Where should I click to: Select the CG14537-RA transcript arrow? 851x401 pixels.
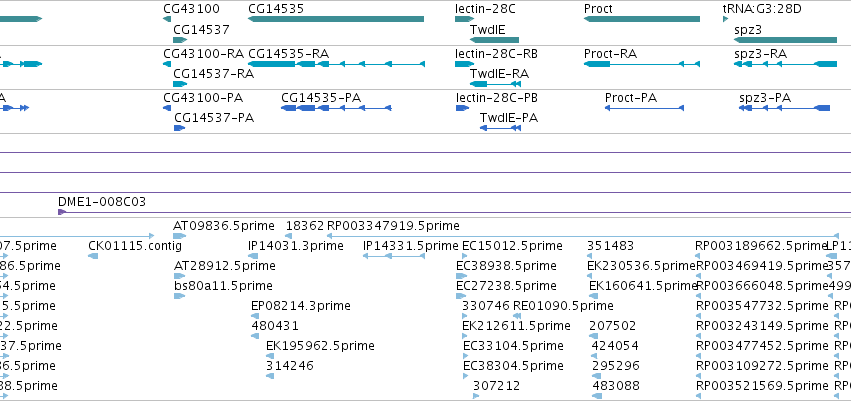[180, 84]
